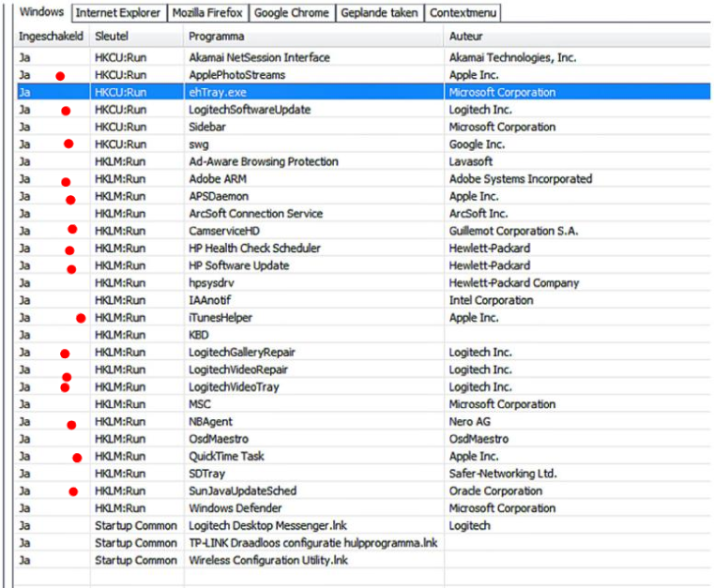714x588 pixels.
Task: Open the Mozilla Firefox tab
Action: [x=207, y=13]
